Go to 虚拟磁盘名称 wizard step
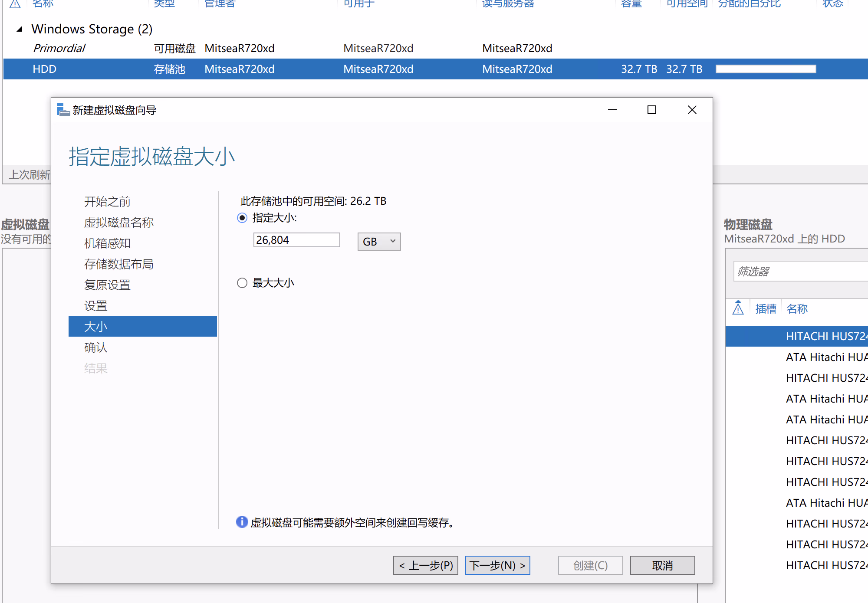This screenshot has width=868, height=603. pyautogui.click(x=118, y=223)
